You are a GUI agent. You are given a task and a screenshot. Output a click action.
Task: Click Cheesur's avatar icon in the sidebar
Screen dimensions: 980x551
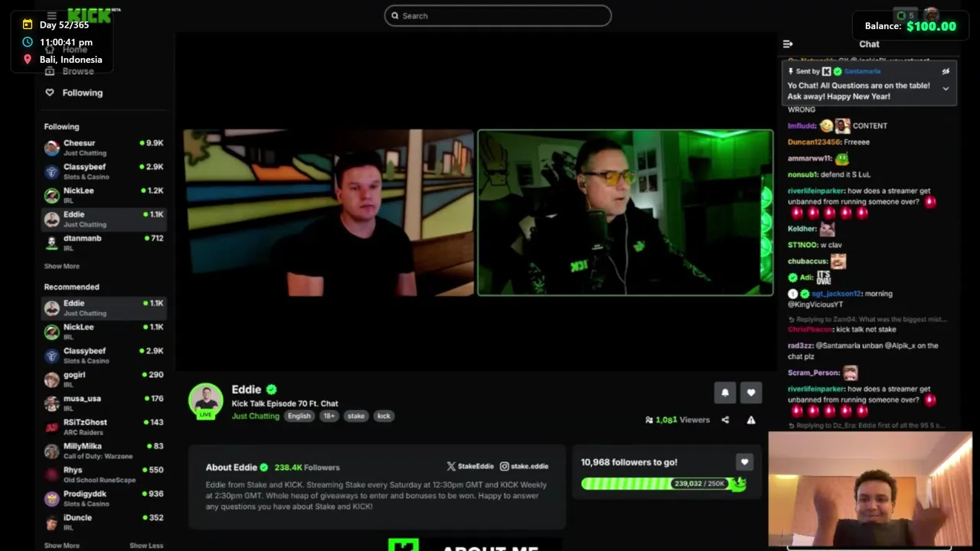[x=51, y=148]
